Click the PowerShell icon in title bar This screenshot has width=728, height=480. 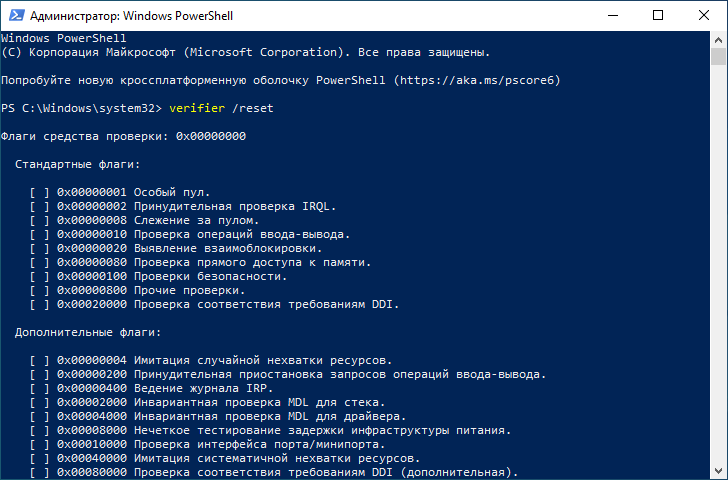click(17, 15)
